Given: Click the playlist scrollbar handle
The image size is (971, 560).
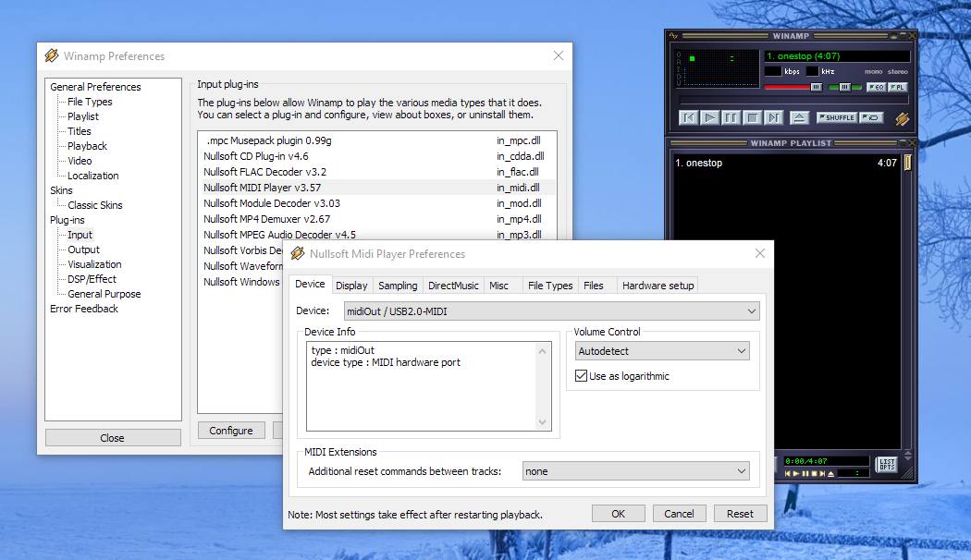Looking at the screenshot, I should coord(907,162).
